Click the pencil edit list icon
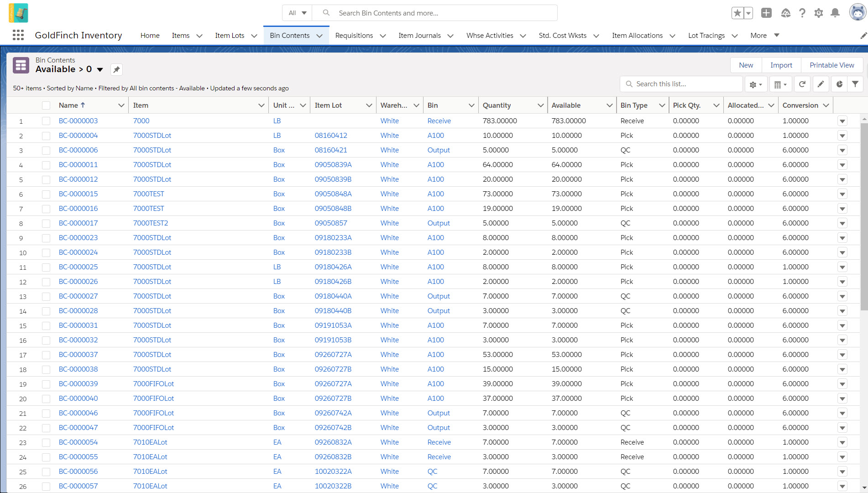 pyautogui.click(x=821, y=84)
